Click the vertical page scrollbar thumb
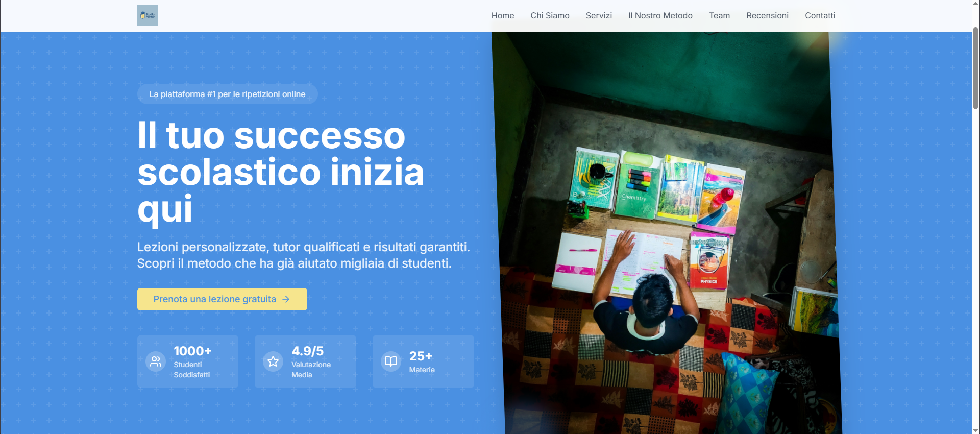 click(975, 68)
